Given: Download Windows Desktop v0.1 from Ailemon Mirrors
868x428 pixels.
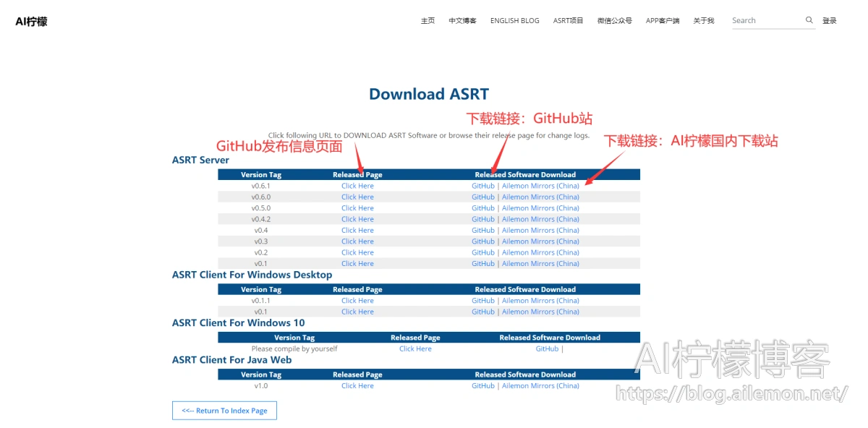Looking at the screenshot, I should click(540, 312).
